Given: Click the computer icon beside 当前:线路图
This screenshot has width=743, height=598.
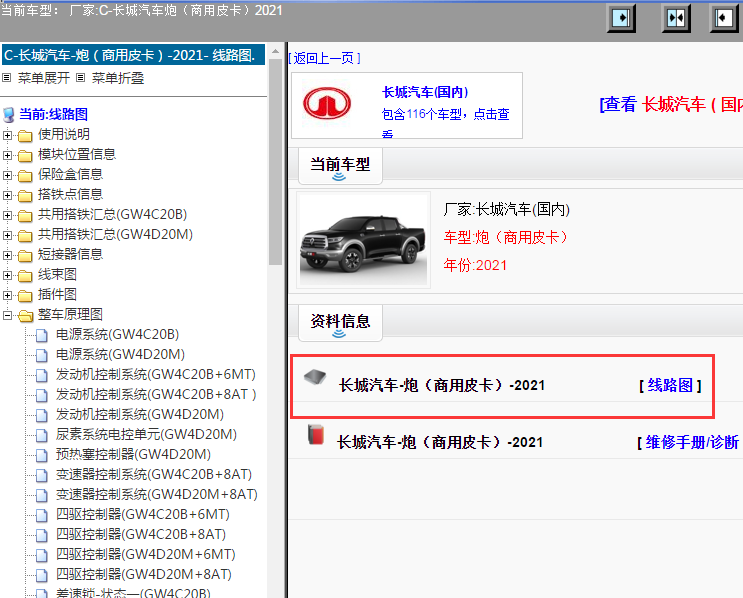Looking at the screenshot, I should [x=9, y=114].
